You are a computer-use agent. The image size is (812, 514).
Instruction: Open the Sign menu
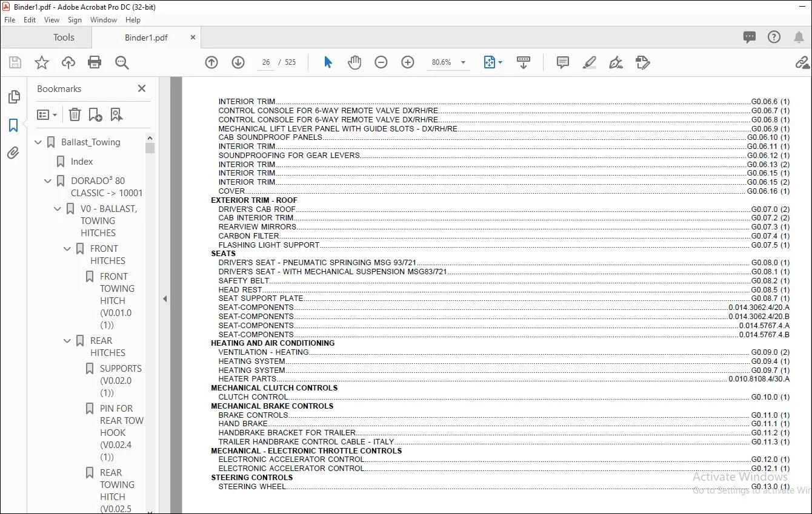(x=75, y=20)
